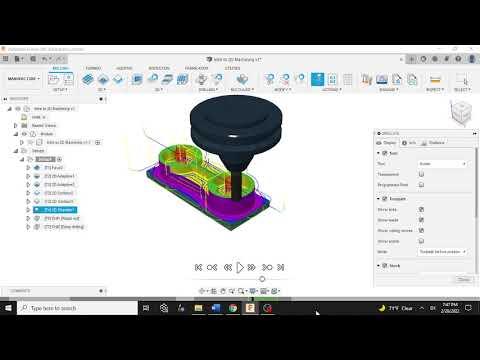The height and width of the screenshot is (360, 480).
Task: Click the Multi-Axis toolpath icon
Action: point(242,79)
